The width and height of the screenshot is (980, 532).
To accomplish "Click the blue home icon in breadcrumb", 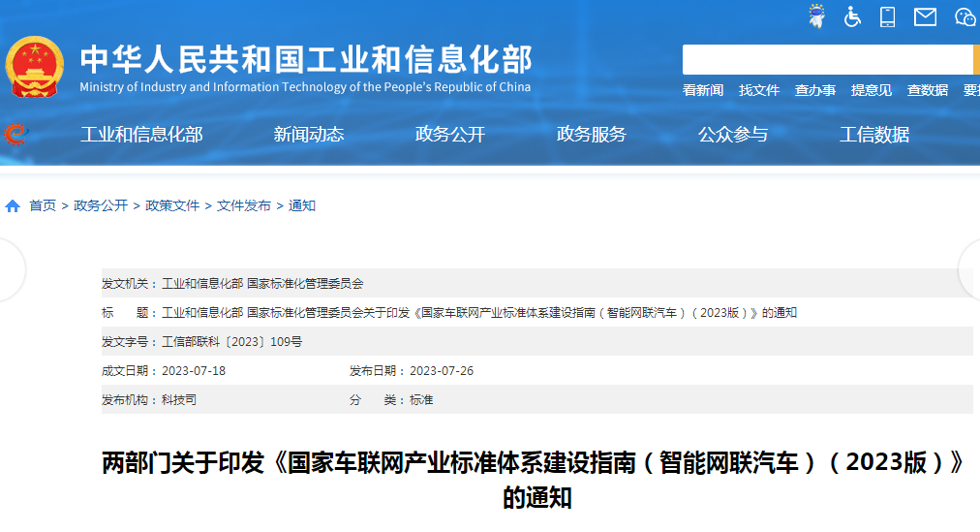I will click(13, 206).
